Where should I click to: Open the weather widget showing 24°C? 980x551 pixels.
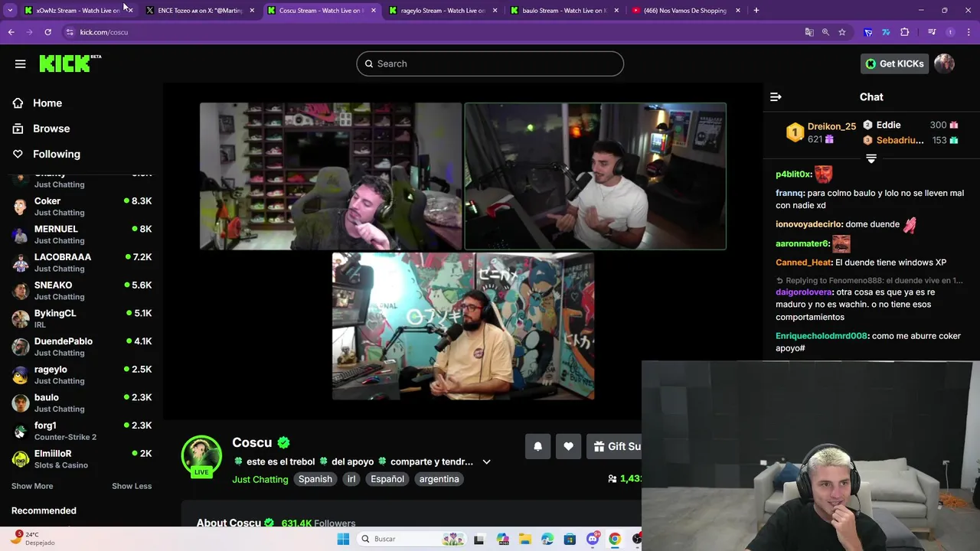coord(34,538)
